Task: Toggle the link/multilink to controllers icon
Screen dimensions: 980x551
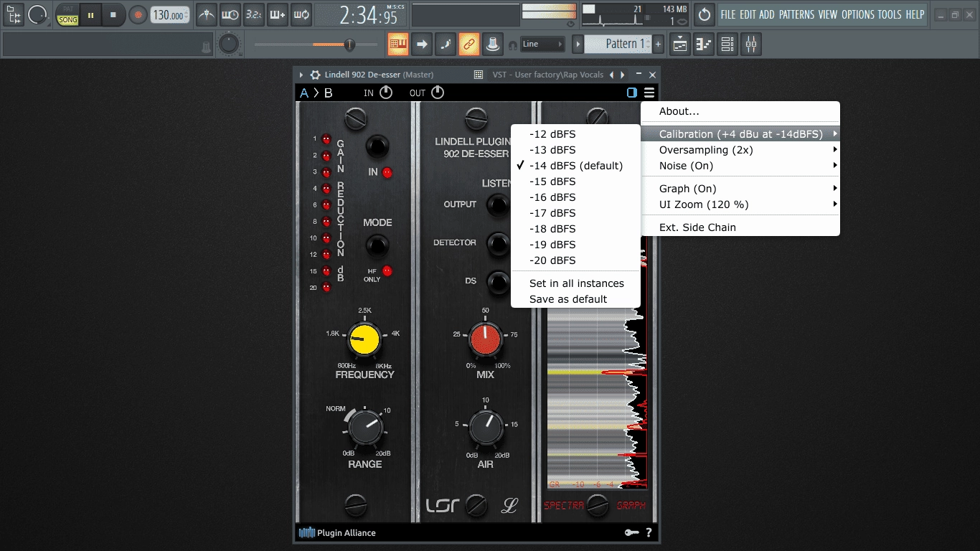Action: click(469, 44)
